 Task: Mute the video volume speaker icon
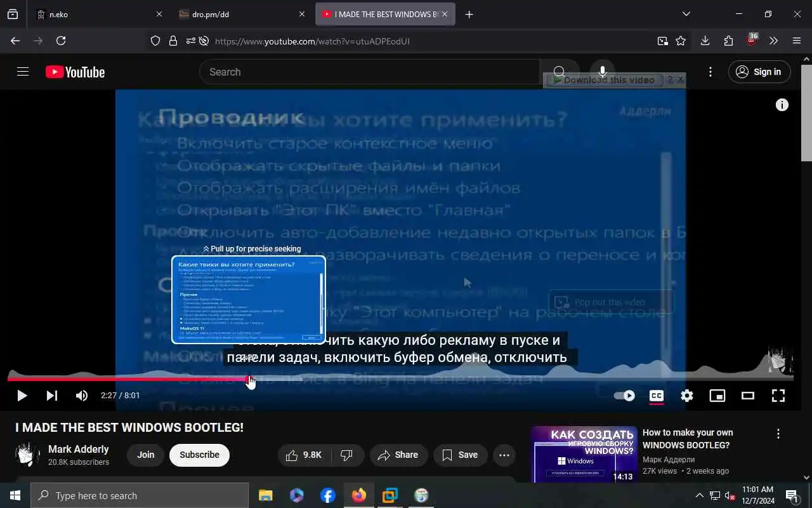pyautogui.click(x=82, y=396)
